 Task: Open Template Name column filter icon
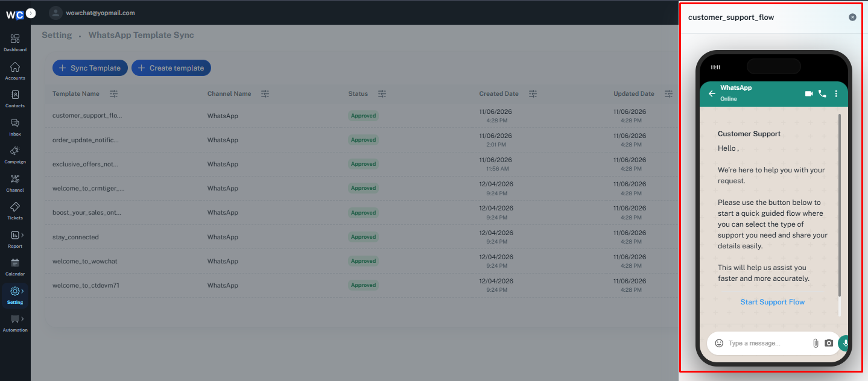114,94
